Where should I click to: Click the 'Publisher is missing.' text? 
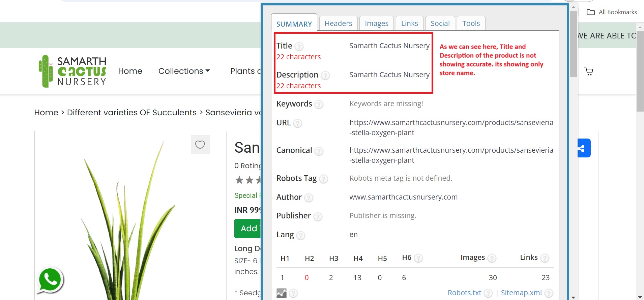tap(383, 215)
